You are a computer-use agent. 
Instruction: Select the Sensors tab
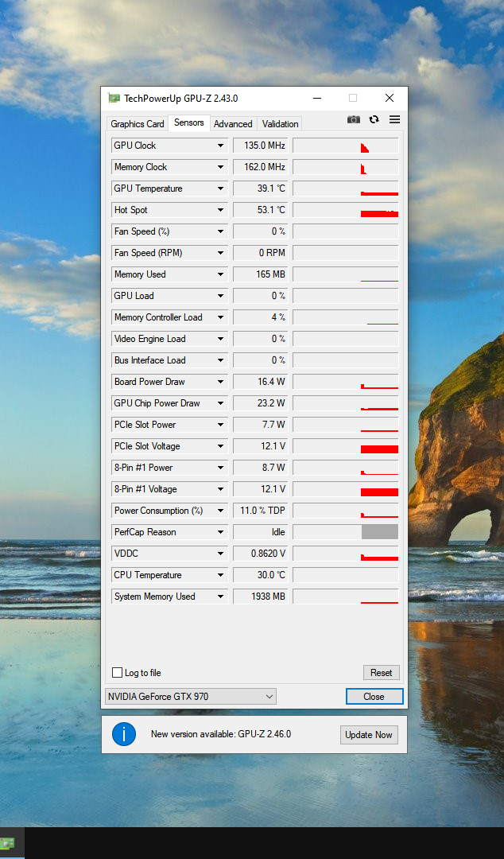(x=189, y=122)
